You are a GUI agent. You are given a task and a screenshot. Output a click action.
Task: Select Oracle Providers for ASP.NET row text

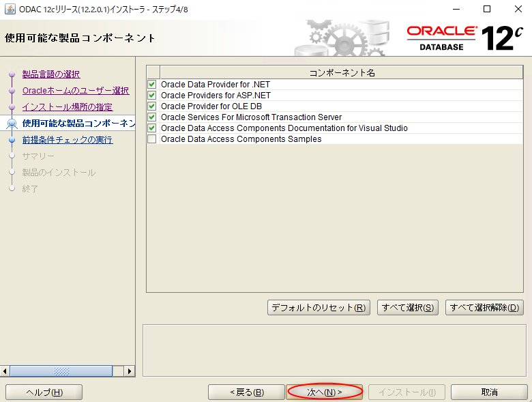(216, 95)
